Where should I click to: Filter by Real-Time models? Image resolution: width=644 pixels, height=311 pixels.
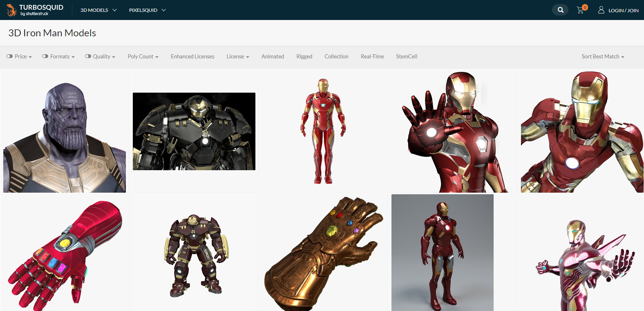pos(372,56)
